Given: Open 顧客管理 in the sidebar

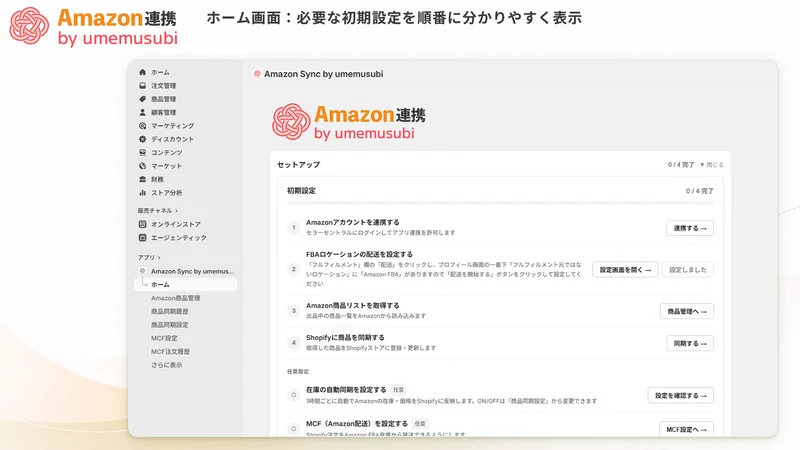Looking at the screenshot, I should 163,112.
